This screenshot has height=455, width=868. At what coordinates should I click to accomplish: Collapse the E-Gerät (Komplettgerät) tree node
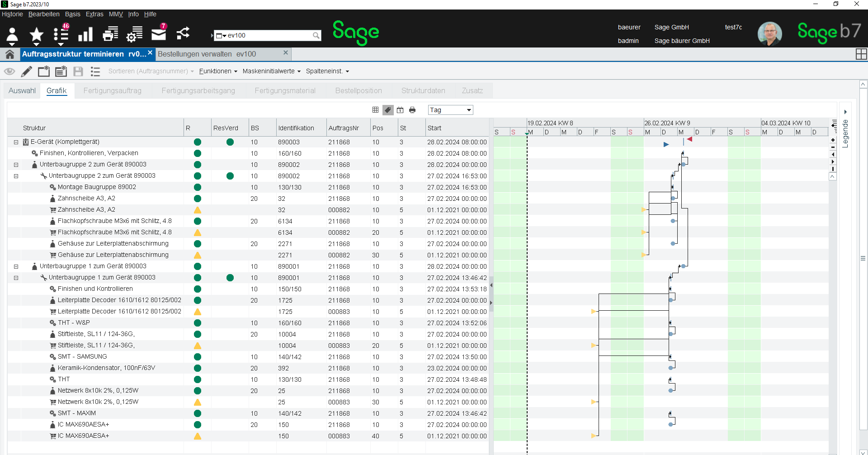click(x=16, y=142)
